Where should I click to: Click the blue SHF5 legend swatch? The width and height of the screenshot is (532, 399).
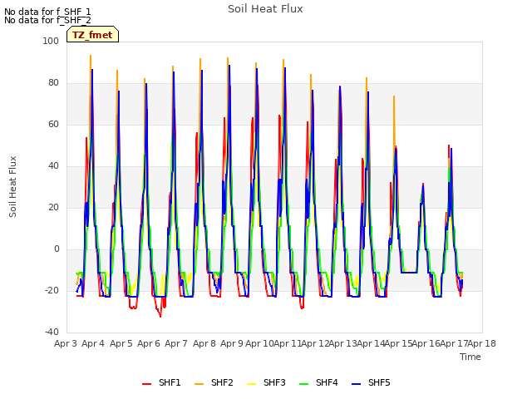[357, 384]
